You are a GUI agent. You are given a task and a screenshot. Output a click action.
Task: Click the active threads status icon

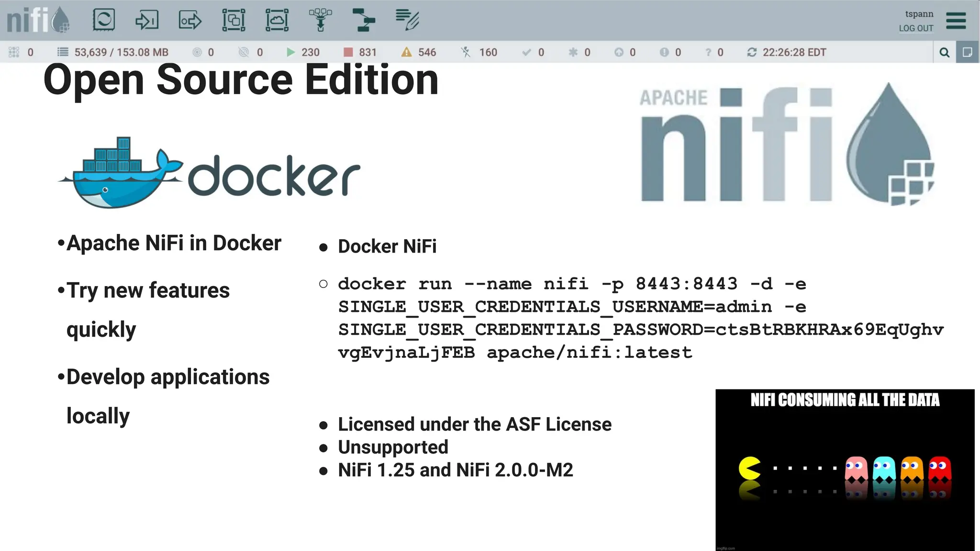14,52
